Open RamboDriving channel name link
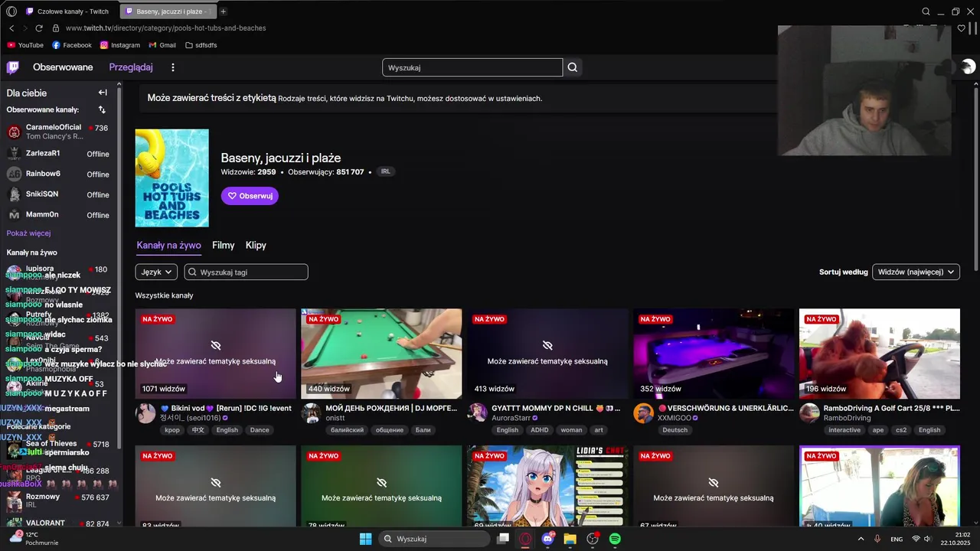This screenshot has width=980, height=551. (x=847, y=419)
